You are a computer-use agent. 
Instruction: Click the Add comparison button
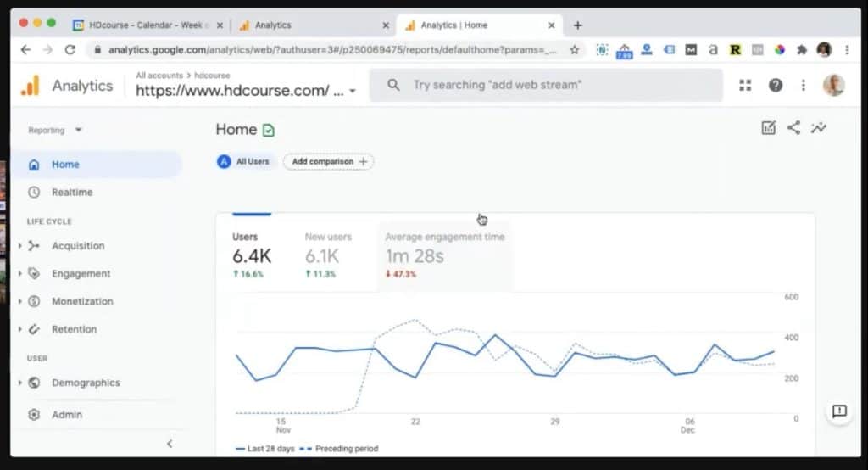click(328, 161)
